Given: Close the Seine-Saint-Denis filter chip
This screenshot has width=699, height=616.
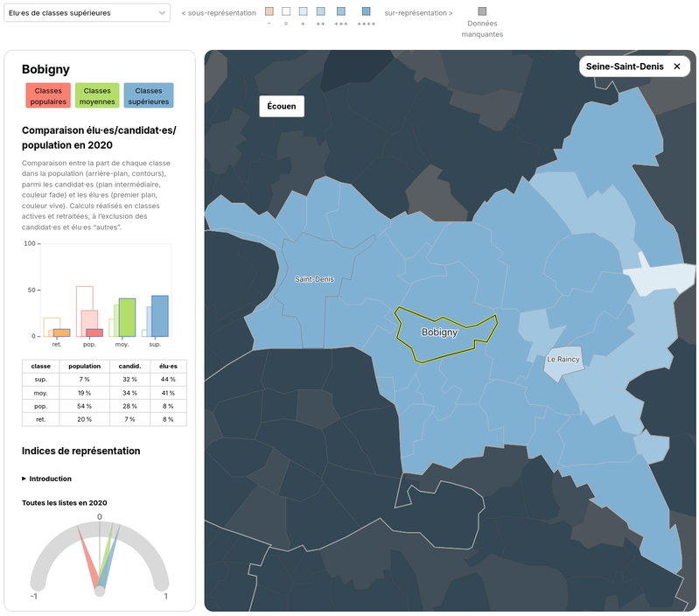Looking at the screenshot, I should pos(677,66).
